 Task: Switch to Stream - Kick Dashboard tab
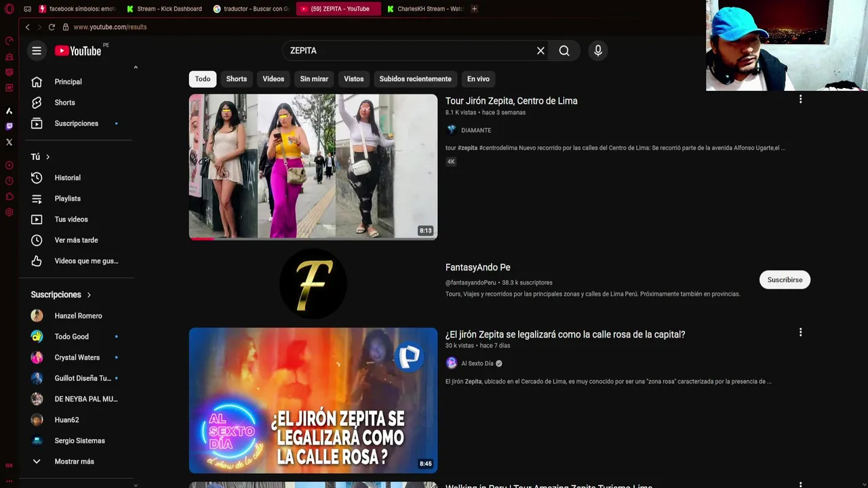[165, 9]
